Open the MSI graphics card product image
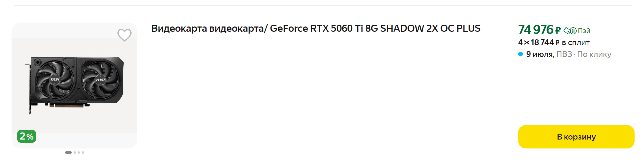The height and width of the screenshot is (160, 644). [74, 85]
